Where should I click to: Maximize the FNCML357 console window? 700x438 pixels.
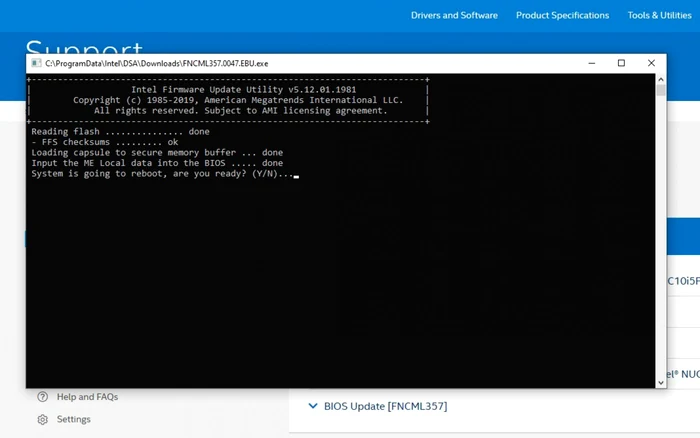tap(621, 63)
